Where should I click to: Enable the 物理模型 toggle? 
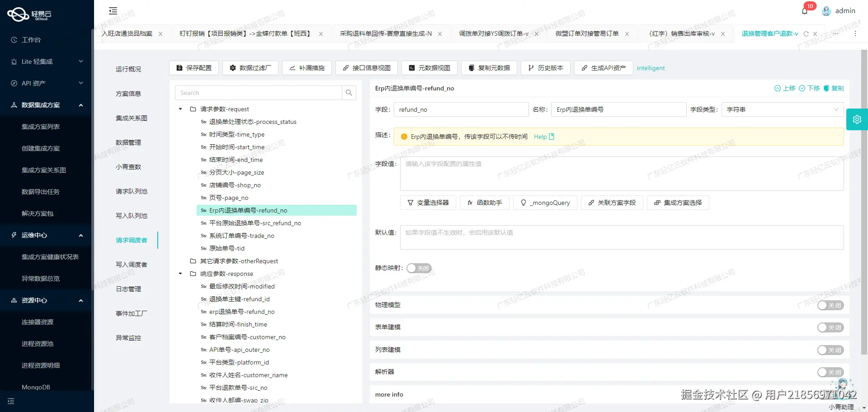[x=830, y=305]
